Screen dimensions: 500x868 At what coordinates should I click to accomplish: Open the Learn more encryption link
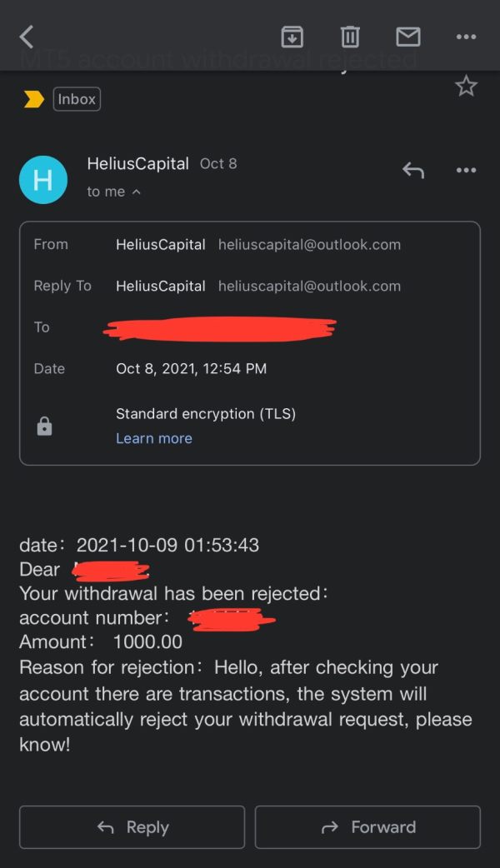point(154,438)
